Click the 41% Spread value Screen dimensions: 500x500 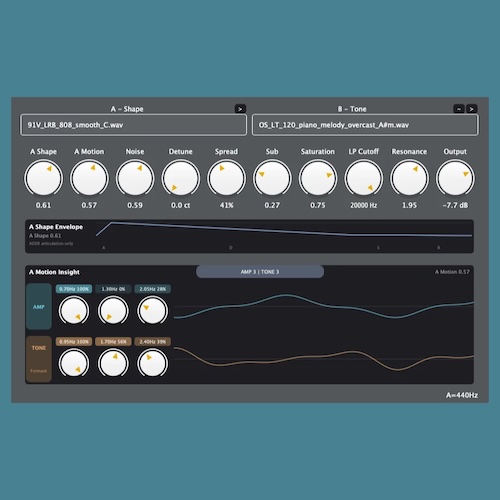click(226, 205)
